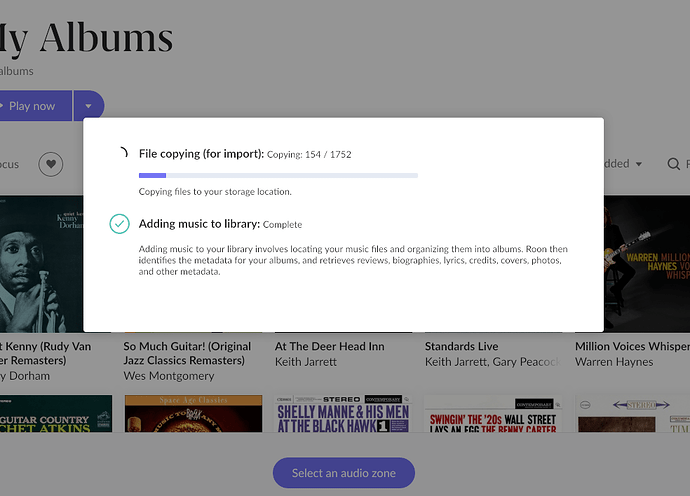The image size is (690, 496).
Task: Open the Warren Haynes album cover
Action: pyautogui.click(x=647, y=264)
